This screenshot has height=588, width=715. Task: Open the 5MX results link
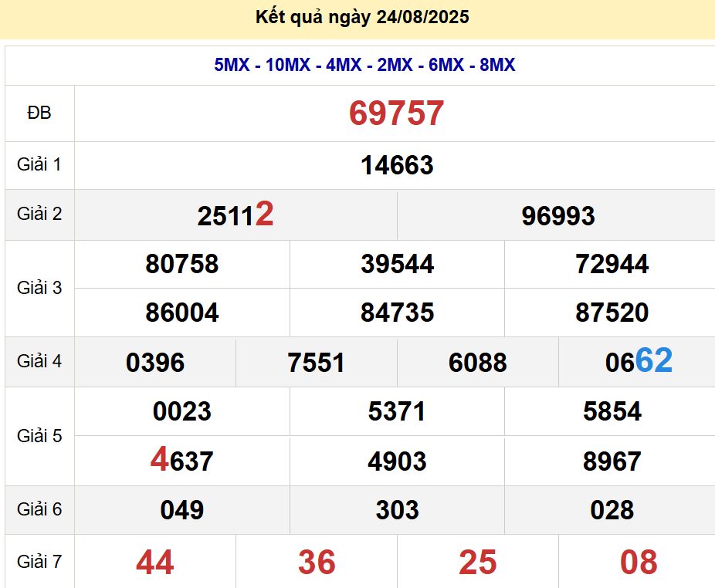(x=230, y=66)
